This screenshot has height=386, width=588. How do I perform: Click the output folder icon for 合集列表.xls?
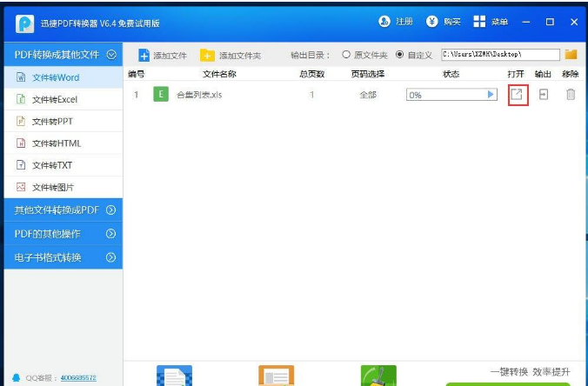pos(544,95)
